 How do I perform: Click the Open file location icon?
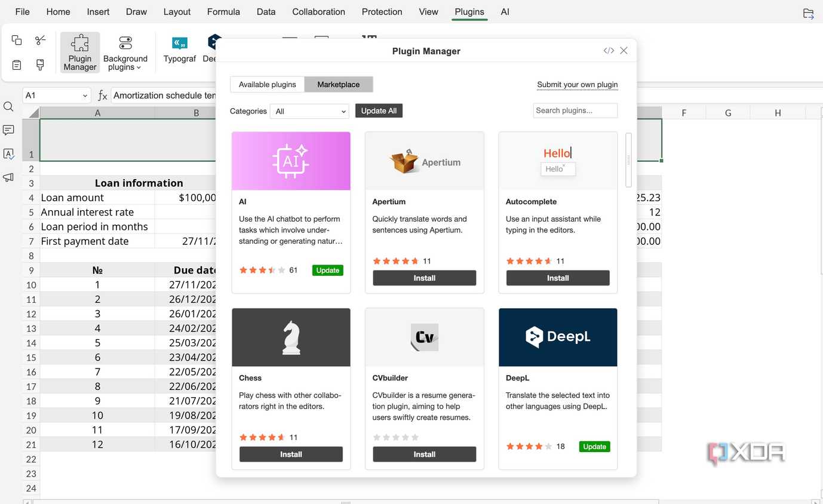coord(808,13)
